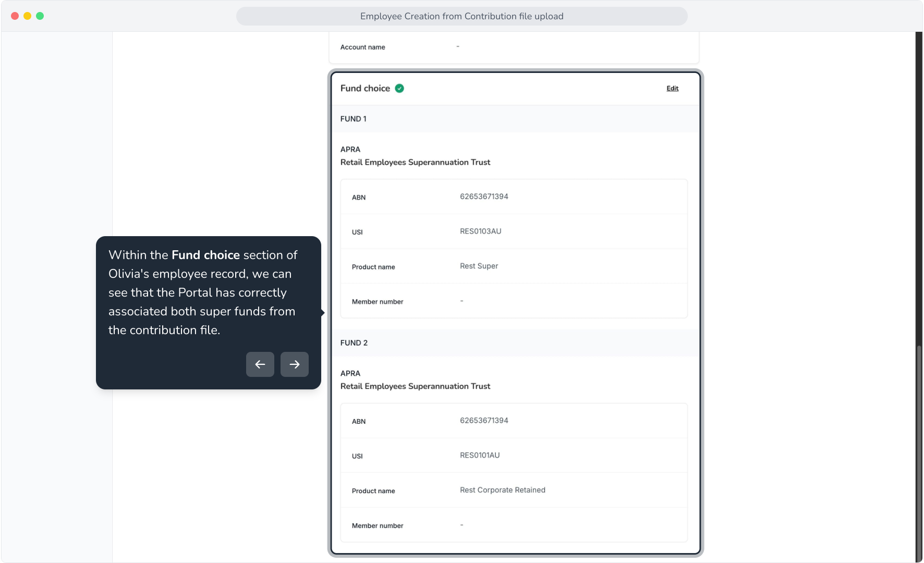
Task: Click the page title bar text
Action: [x=462, y=16]
